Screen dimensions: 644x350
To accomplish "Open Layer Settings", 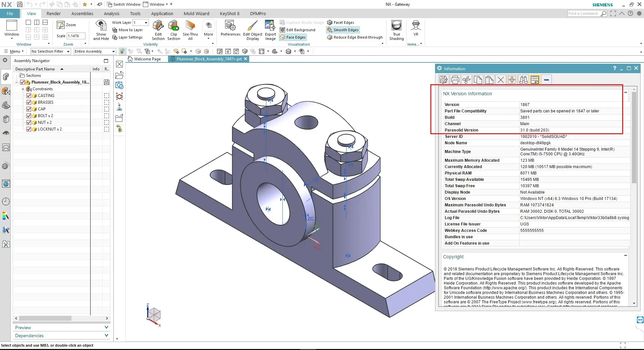I will point(127,37).
